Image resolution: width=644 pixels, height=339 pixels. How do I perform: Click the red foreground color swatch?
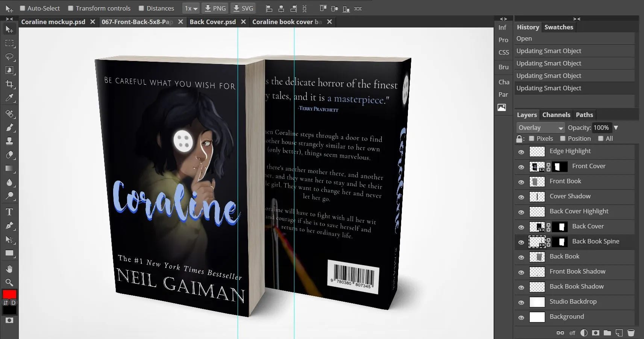coord(9,294)
